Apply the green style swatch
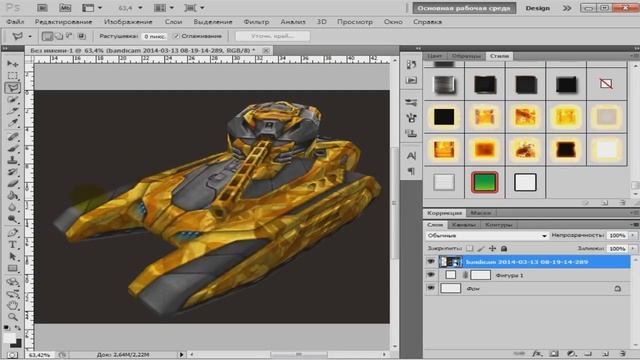Image resolution: width=640 pixels, height=360 pixels. 484,182
